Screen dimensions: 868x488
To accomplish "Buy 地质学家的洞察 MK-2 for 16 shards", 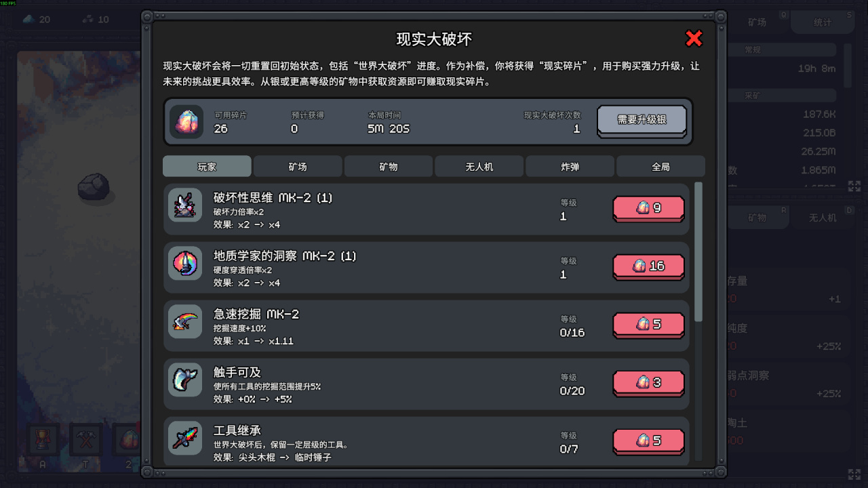I will point(648,266).
